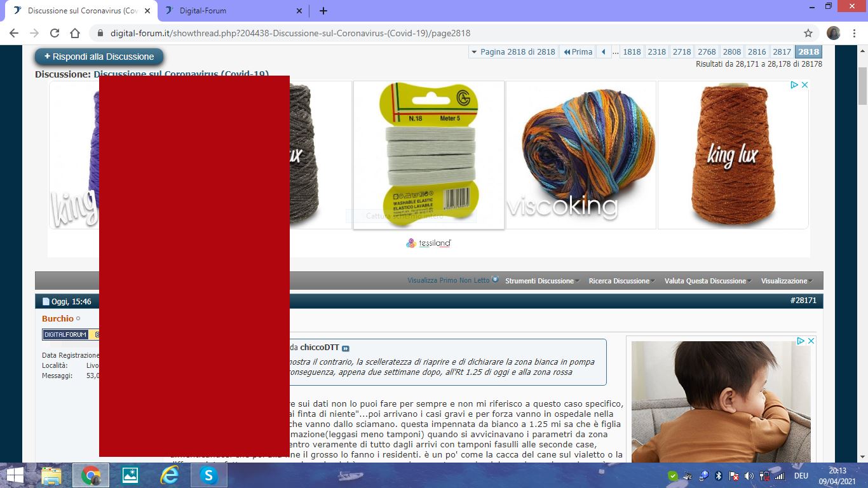View original quoted post arrow icon
This screenshot has width=868, height=488.
click(x=346, y=348)
